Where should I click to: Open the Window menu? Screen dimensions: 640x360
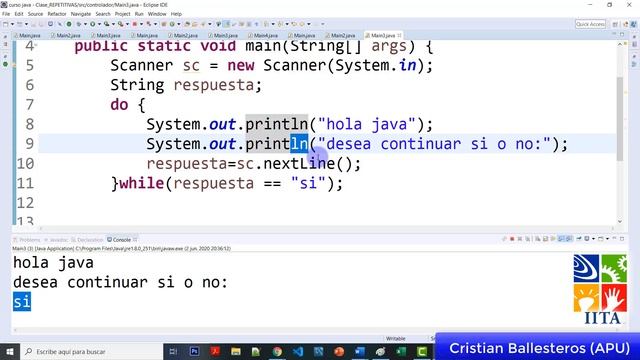(157, 14)
